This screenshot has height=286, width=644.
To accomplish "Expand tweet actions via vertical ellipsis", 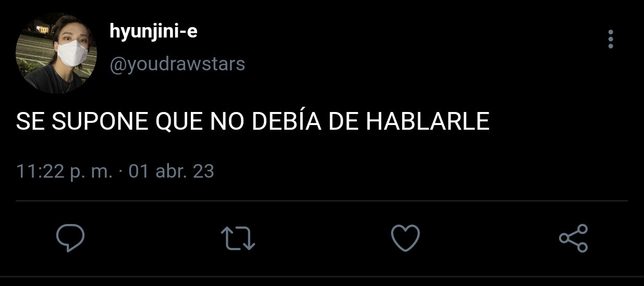I will pos(611,39).
